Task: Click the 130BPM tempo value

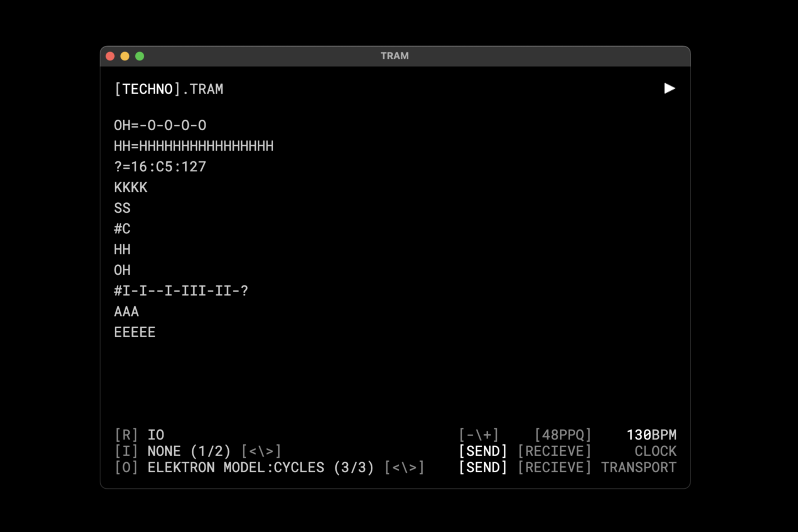Action: click(651, 435)
